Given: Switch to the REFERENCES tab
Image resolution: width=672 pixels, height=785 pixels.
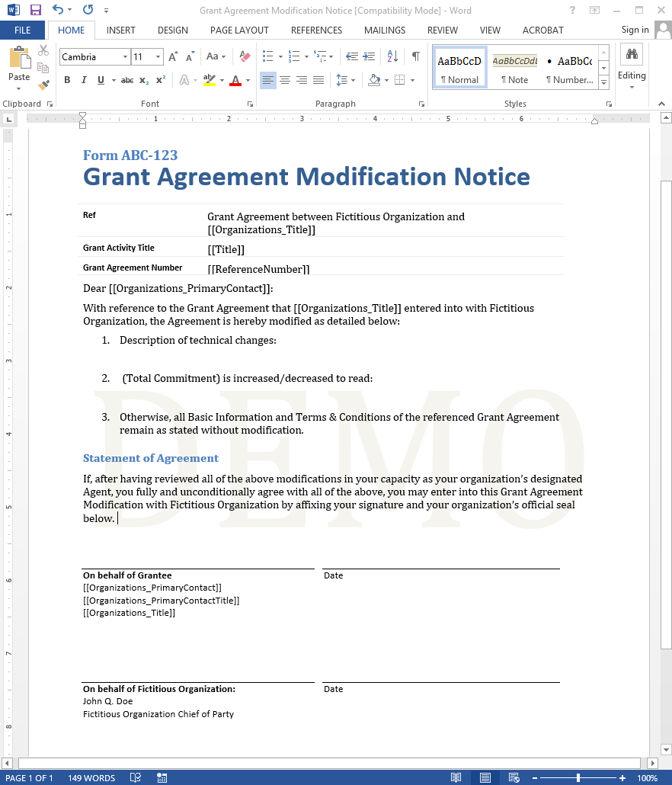Looking at the screenshot, I should point(316,30).
